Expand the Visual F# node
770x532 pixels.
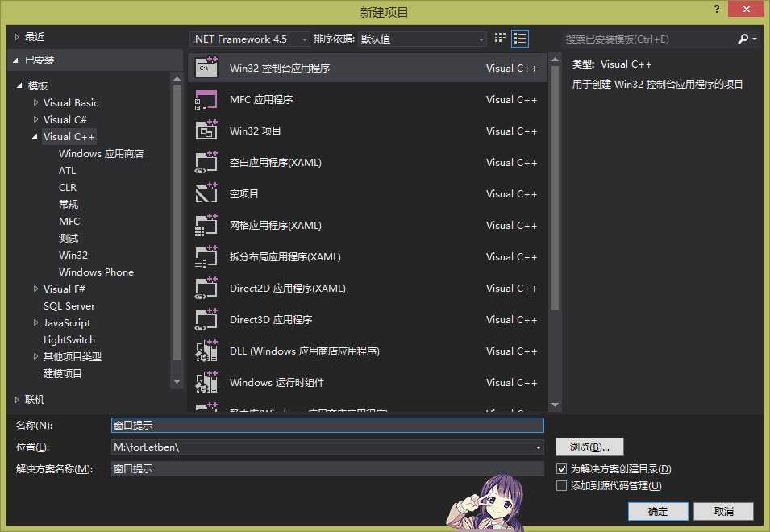pos(35,289)
